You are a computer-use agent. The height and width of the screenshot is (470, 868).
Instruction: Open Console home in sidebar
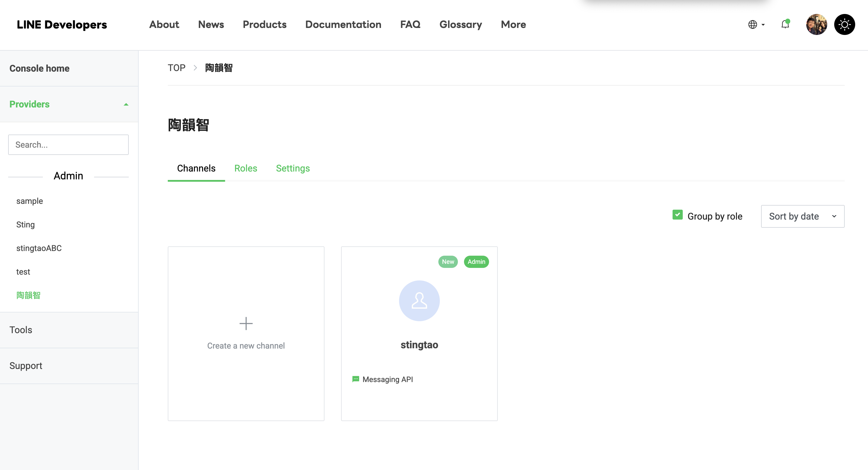39,68
